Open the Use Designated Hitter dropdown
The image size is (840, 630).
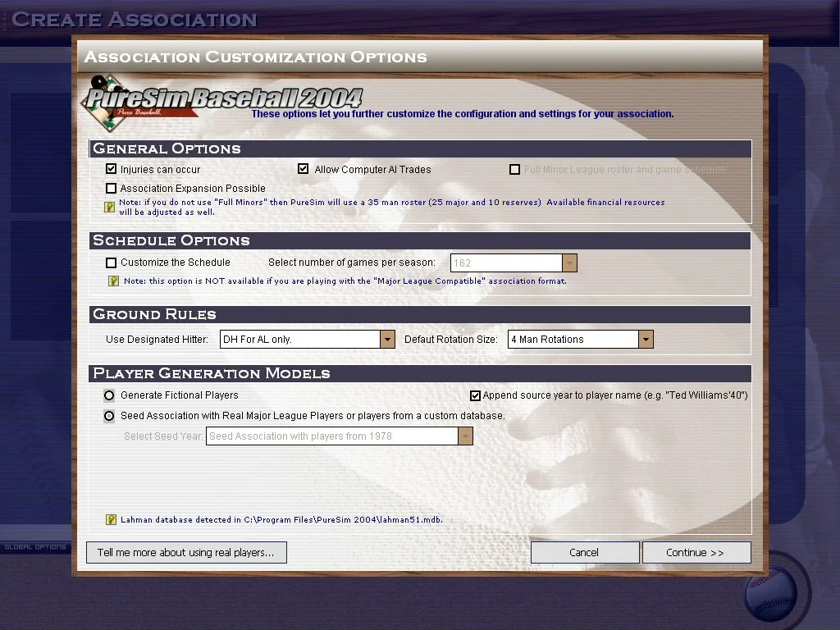pos(387,340)
